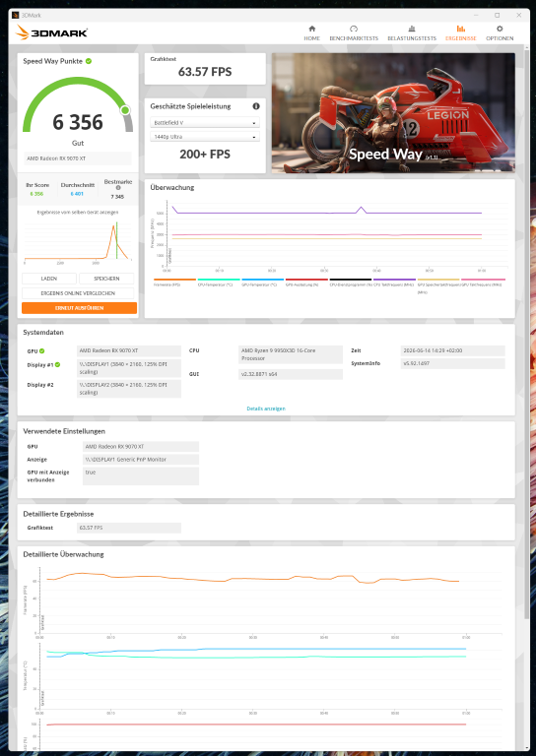Click the SystemInfo version field v5.92.1497

tap(452, 363)
